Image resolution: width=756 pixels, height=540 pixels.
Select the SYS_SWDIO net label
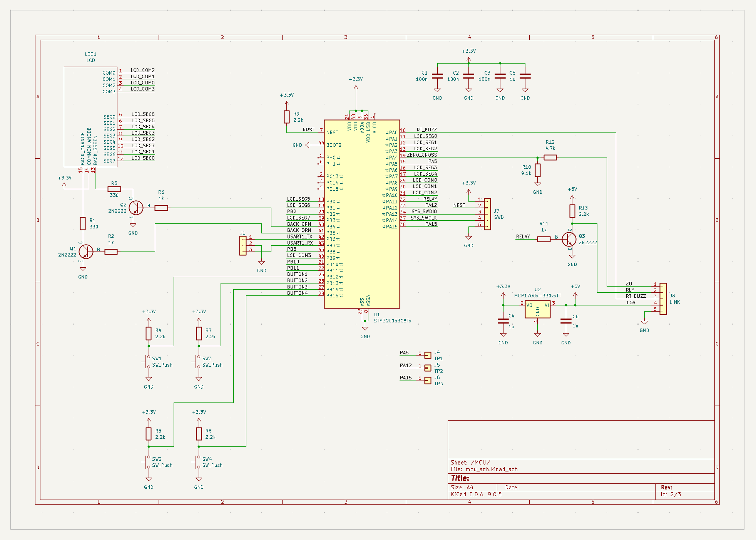click(x=424, y=211)
